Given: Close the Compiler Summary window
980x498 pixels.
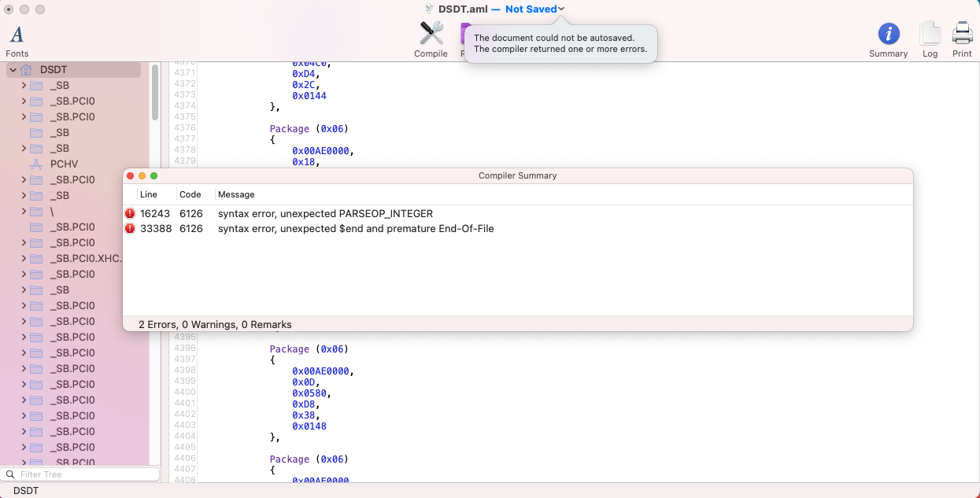Looking at the screenshot, I should point(131,176).
